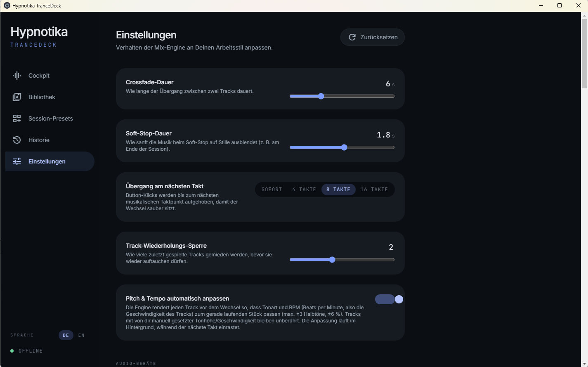Switch the language to DE

pos(66,335)
